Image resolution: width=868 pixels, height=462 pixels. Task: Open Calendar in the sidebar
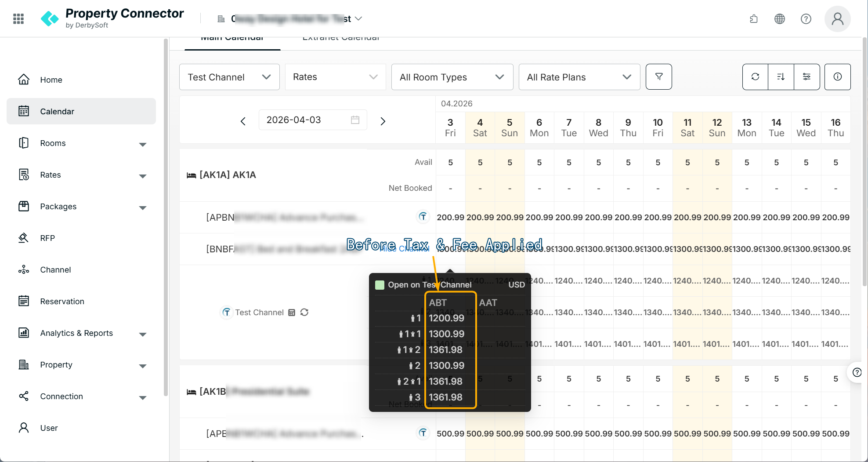(81, 111)
